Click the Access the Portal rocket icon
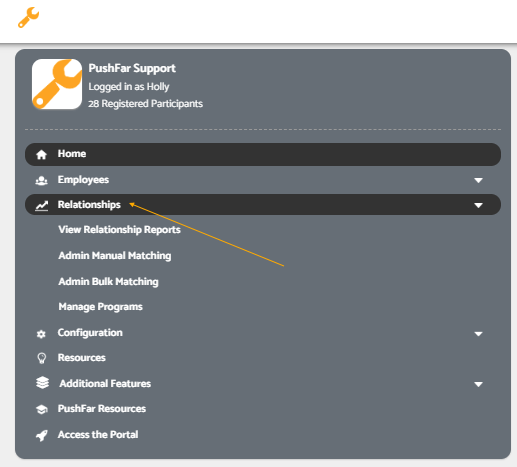This screenshot has width=517, height=467. tap(42, 435)
